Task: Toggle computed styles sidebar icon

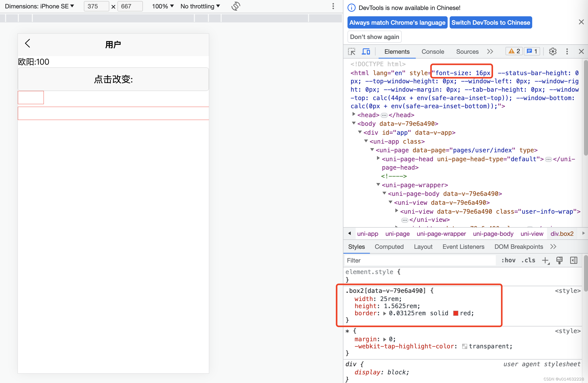Action: click(573, 261)
